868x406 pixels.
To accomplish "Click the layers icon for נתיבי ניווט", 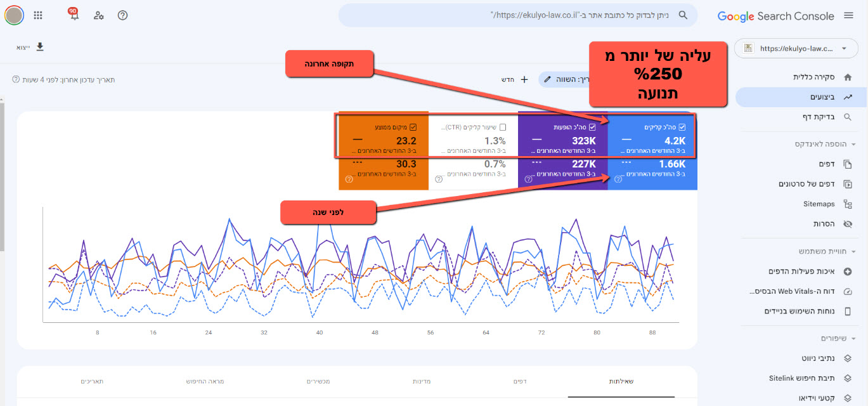I will 848,358.
